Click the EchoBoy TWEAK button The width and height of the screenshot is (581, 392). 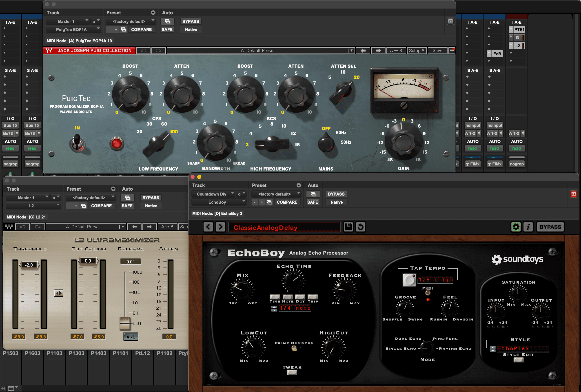[292, 372]
